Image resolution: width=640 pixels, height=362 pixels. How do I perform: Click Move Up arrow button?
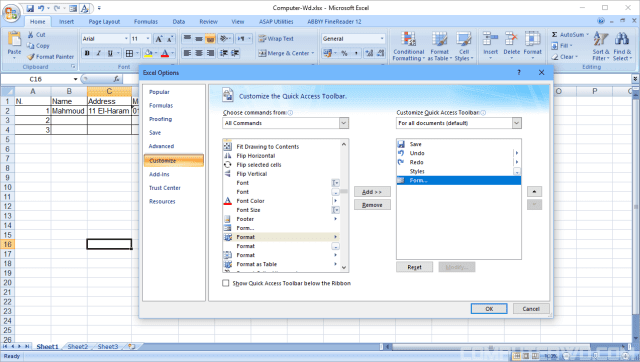tap(534, 191)
